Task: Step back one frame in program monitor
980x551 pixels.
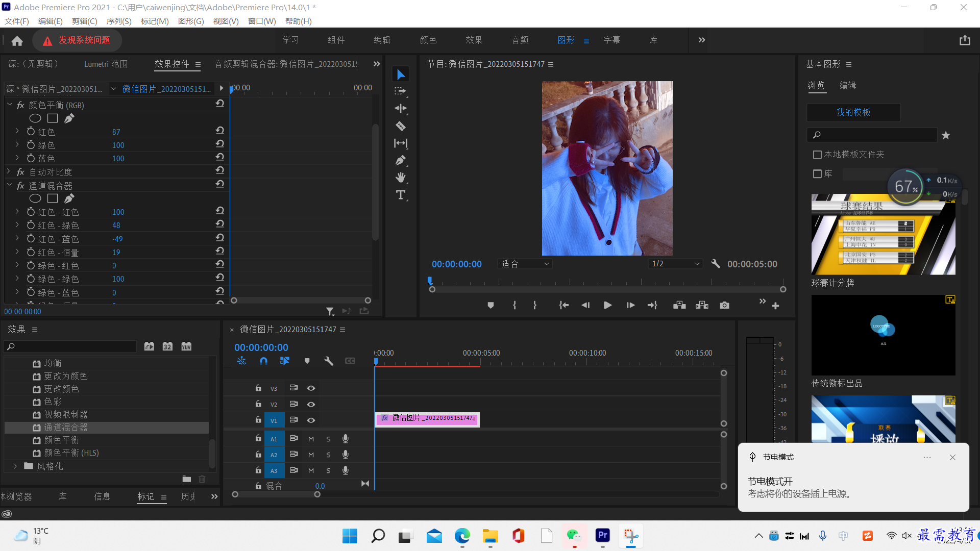Action: tap(585, 305)
